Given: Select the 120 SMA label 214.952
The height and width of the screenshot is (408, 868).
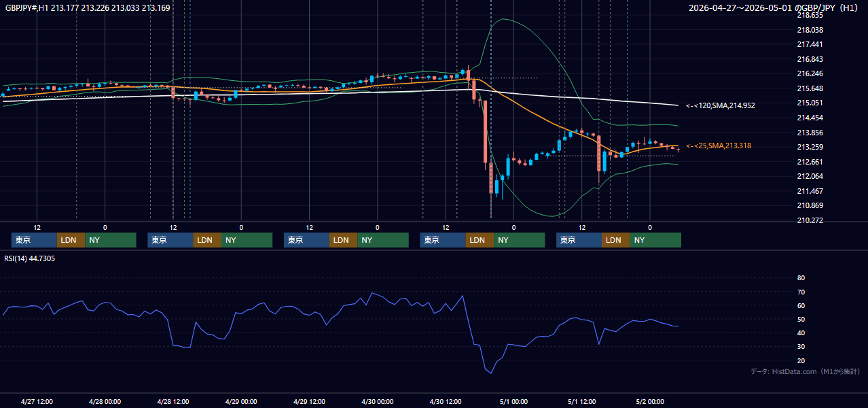Looking at the screenshot, I should [720, 105].
